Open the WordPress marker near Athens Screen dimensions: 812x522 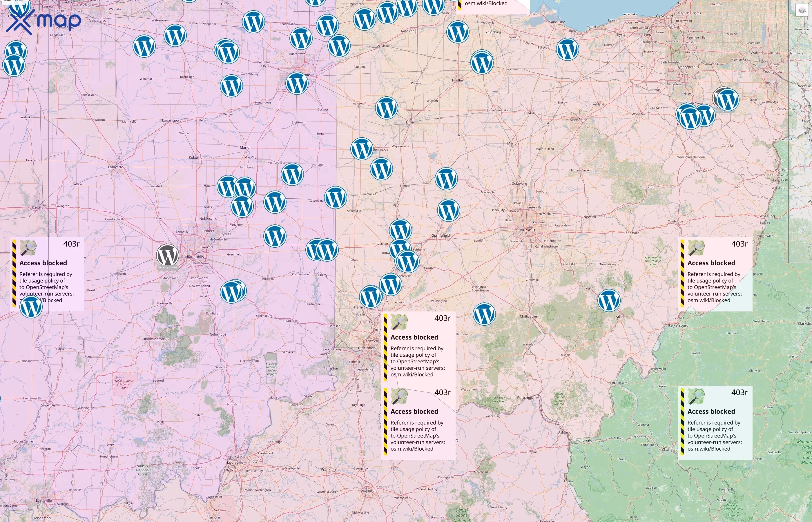(x=609, y=300)
